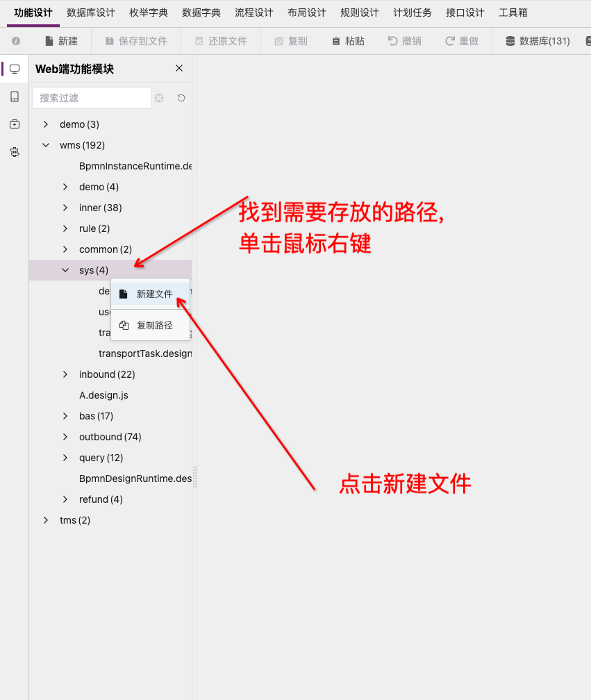The height and width of the screenshot is (700, 591).
Task: Expand the tms (2) folder
Action: [46, 520]
